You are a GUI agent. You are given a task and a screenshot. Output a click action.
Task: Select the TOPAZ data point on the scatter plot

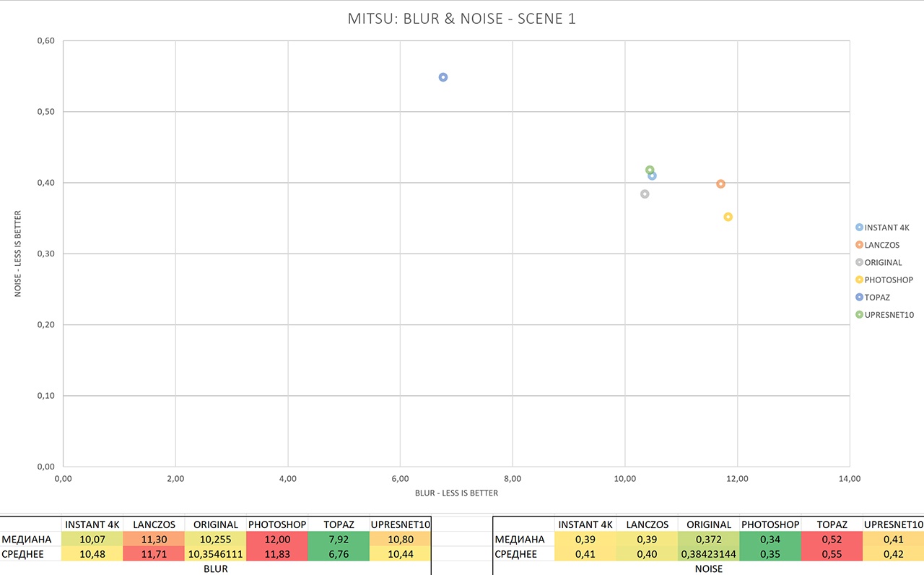click(443, 77)
